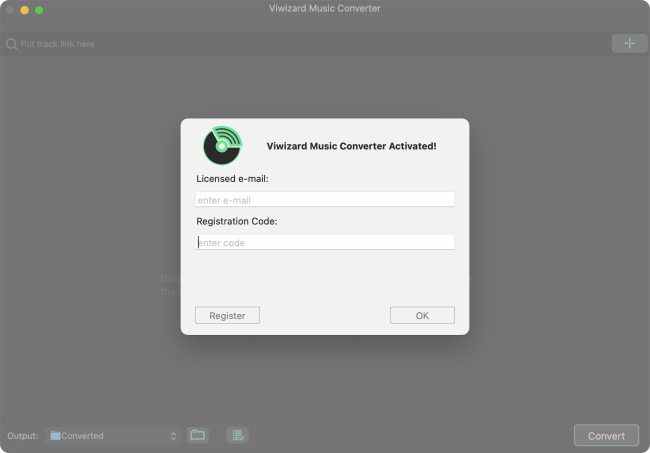Image resolution: width=650 pixels, height=453 pixels.
Task: Focus the Registration Code input field
Action: click(325, 242)
